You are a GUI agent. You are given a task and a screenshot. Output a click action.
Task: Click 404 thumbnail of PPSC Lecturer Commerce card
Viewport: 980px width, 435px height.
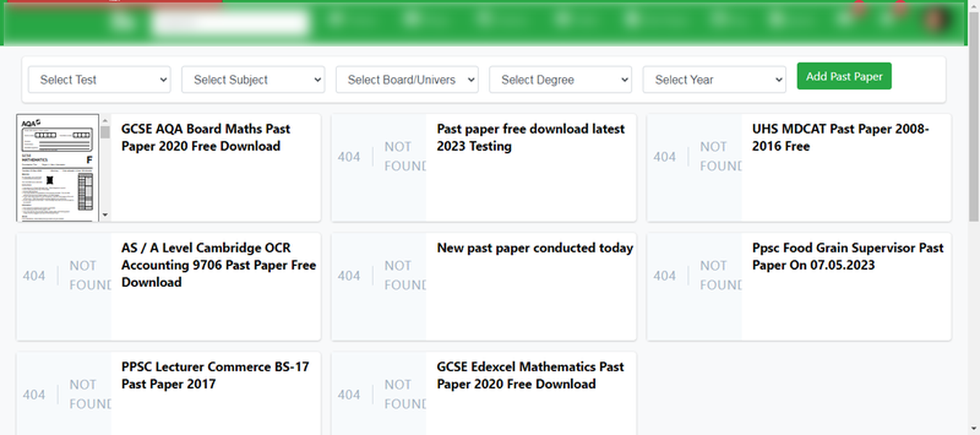click(64, 394)
